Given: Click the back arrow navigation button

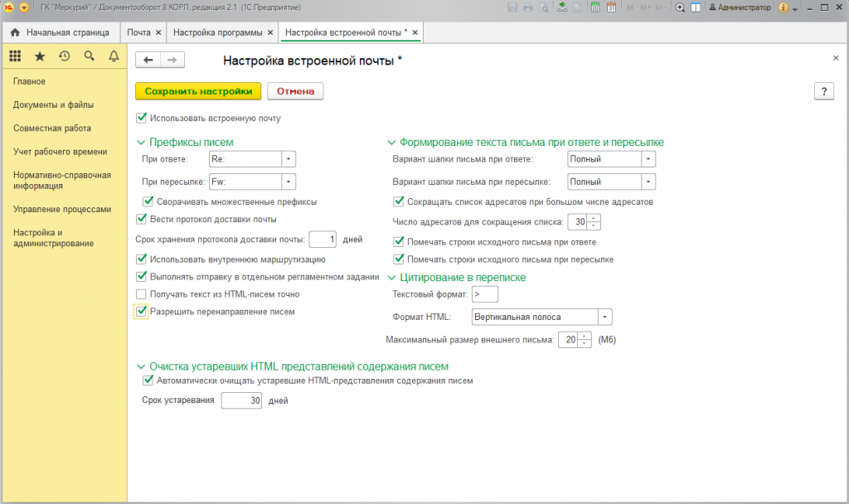Looking at the screenshot, I should click(148, 61).
